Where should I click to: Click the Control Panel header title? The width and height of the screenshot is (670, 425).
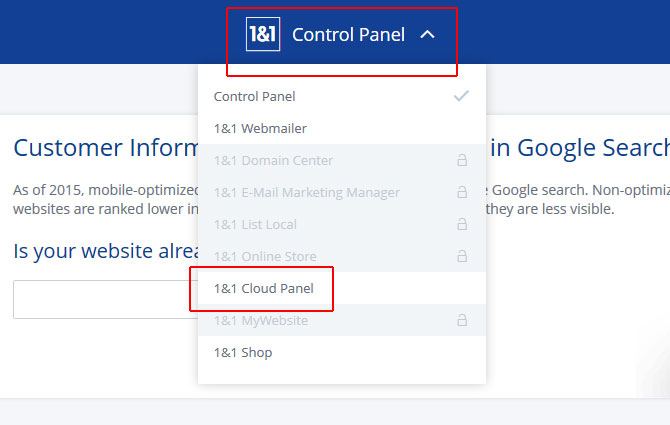tap(348, 35)
